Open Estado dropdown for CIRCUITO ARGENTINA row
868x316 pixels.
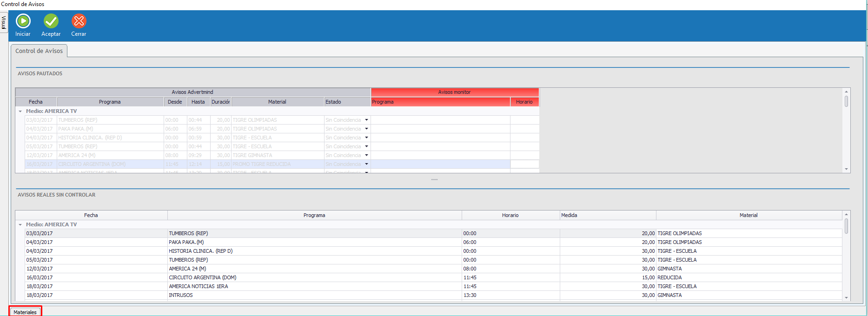click(x=366, y=164)
